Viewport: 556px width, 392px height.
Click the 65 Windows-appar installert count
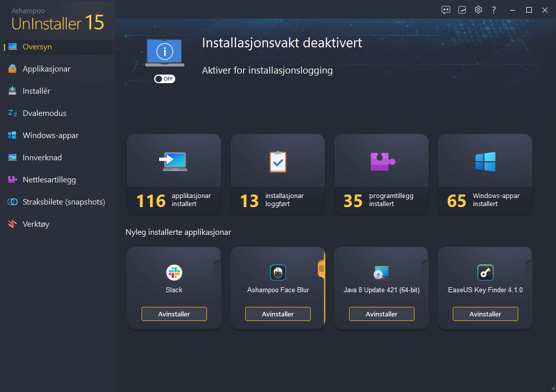coord(457,201)
